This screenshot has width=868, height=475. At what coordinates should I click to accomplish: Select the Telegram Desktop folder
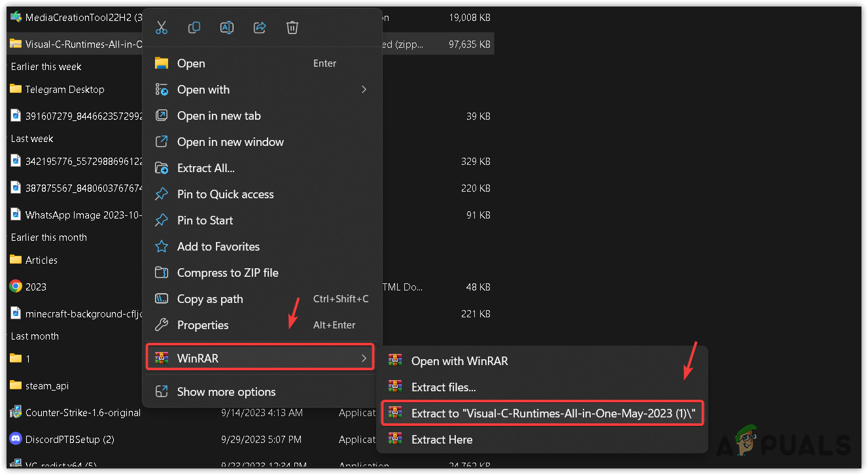click(65, 90)
